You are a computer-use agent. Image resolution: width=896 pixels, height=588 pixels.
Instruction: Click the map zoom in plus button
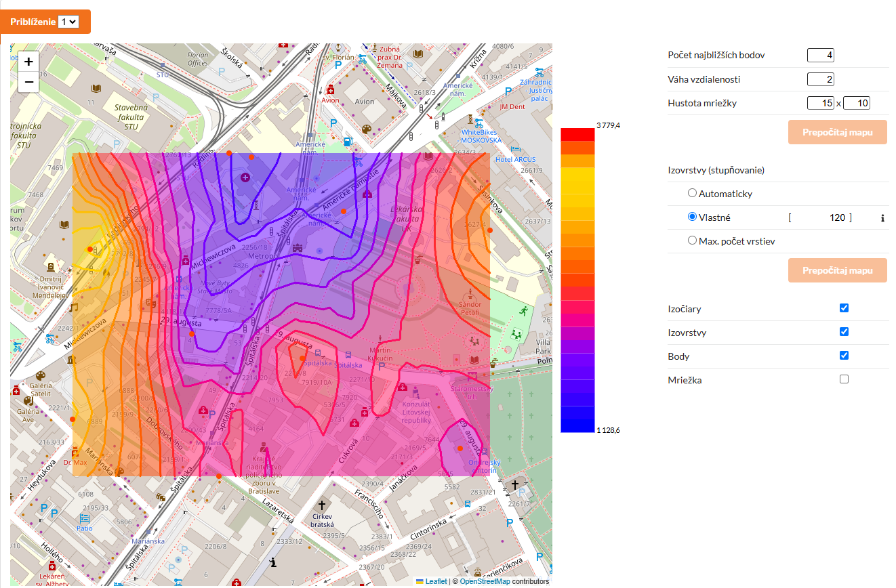(x=28, y=62)
